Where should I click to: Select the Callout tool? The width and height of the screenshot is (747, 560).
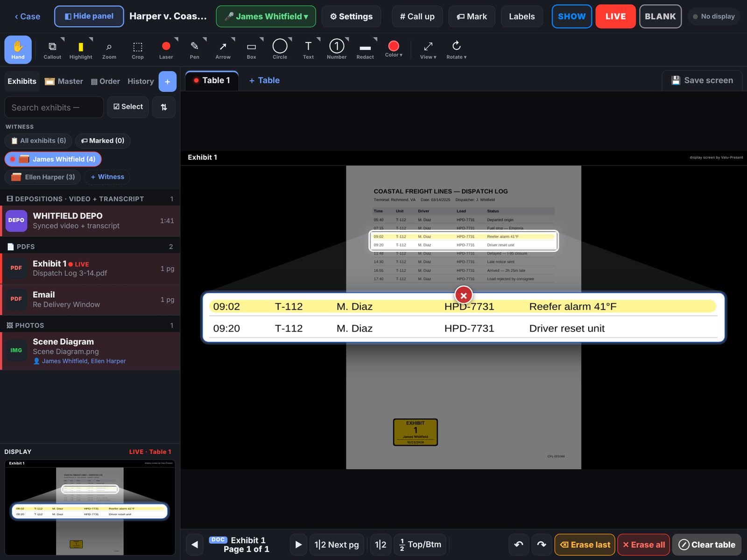(52, 50)
